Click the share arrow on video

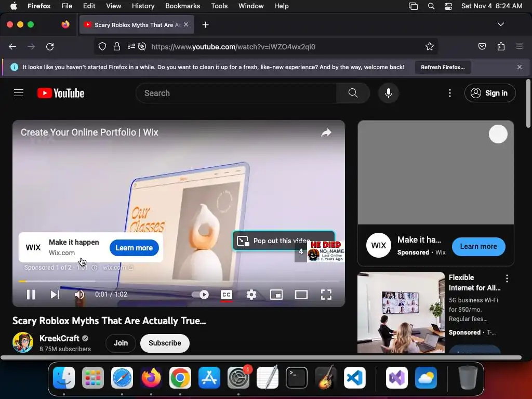pyautogui.click(x=326, y=132)
